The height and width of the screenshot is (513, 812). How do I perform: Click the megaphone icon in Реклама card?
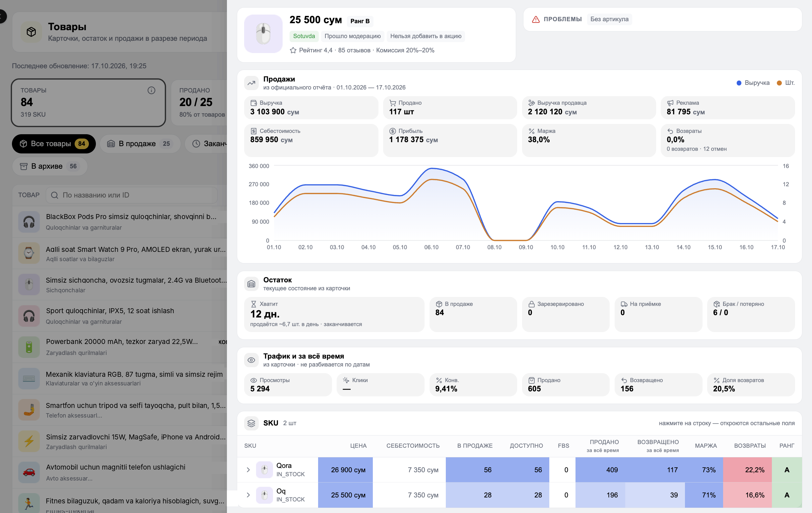(670, 103)
